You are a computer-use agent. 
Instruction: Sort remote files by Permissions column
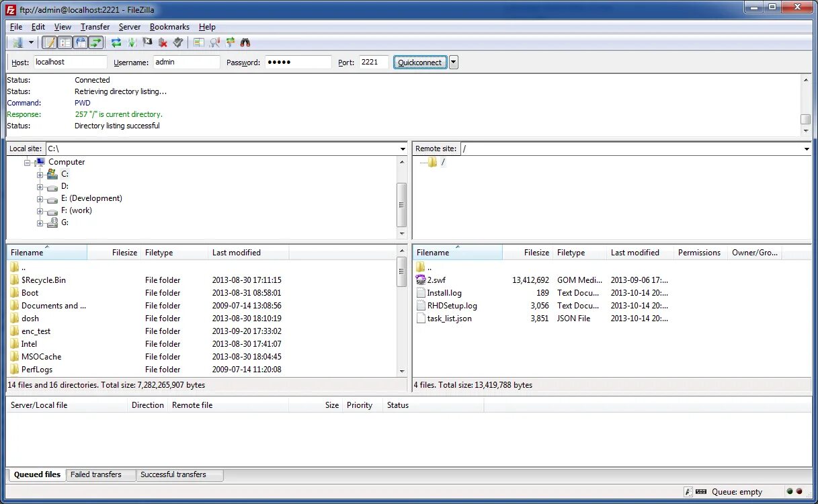(700, 253)
